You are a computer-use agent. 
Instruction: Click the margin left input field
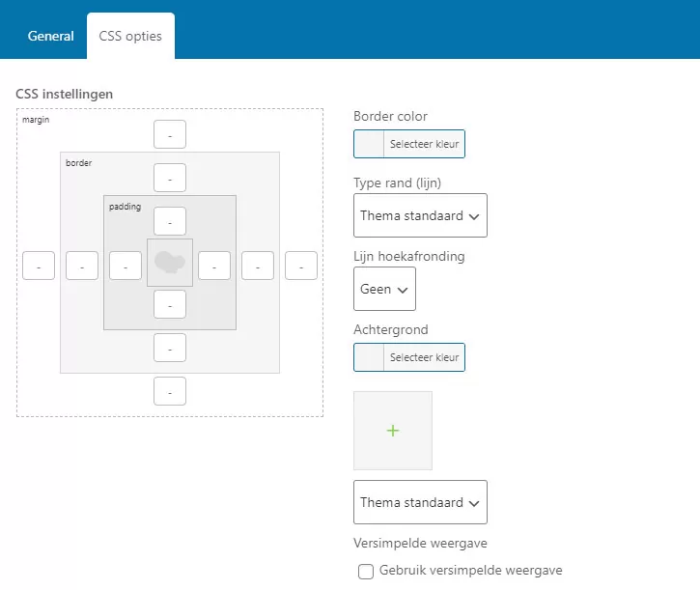pyautogui.click(x=39, y=266)
